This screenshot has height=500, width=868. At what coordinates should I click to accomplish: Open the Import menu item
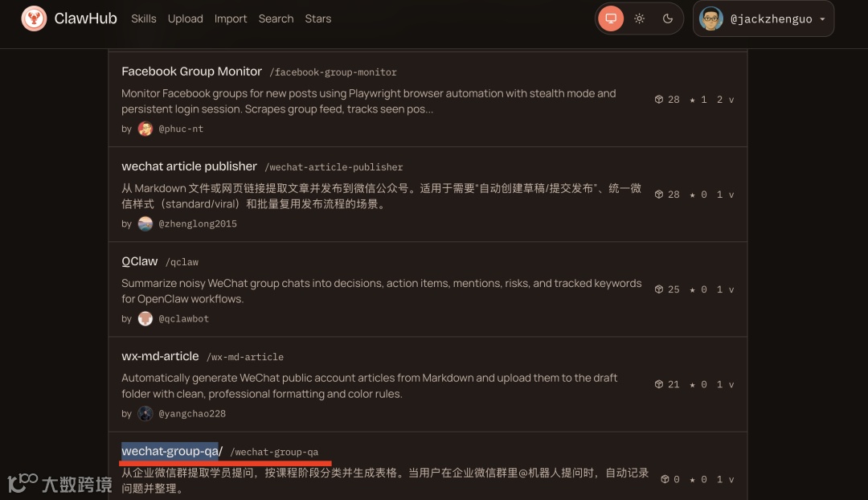pos(231,18)
